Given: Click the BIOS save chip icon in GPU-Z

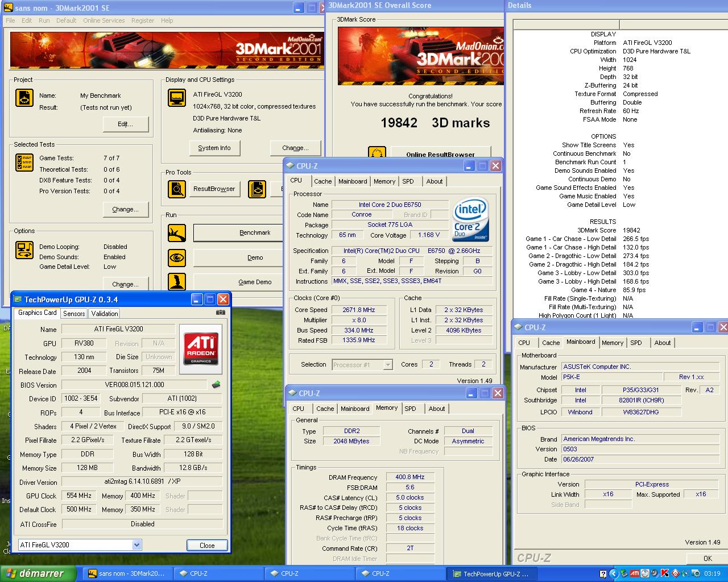Looking at the screenshot, I should [216, 385].
